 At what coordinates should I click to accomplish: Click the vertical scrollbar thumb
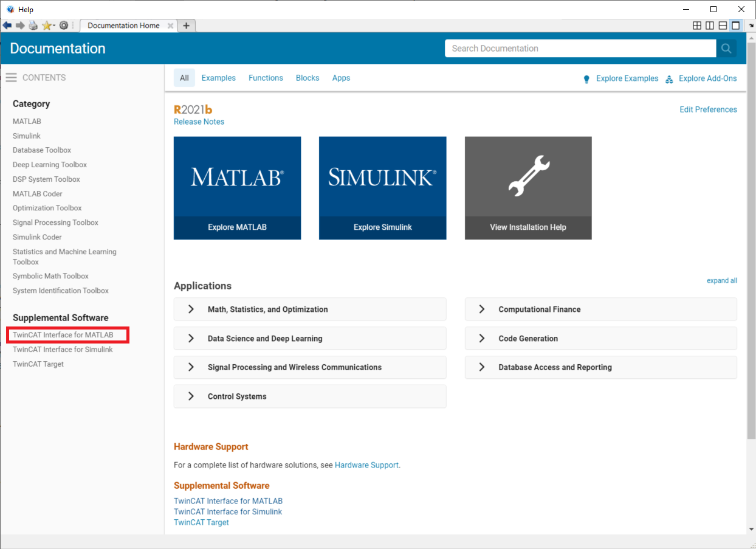click(x=751, y=240)
